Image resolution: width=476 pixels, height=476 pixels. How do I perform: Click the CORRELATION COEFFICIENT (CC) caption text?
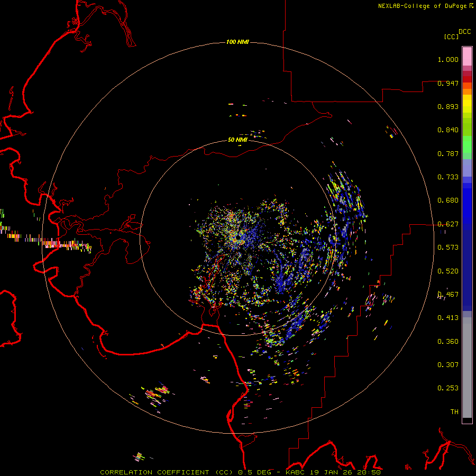pos(167,472)
